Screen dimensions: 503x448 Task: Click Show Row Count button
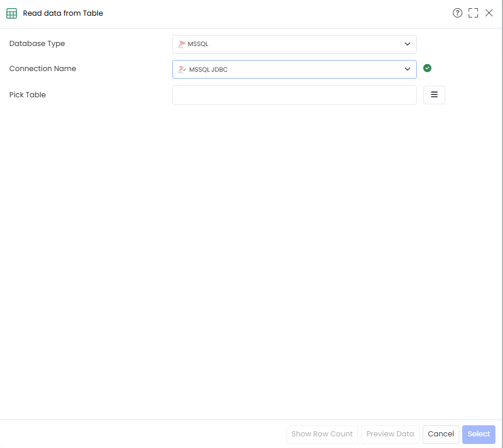tap(322, 434)
